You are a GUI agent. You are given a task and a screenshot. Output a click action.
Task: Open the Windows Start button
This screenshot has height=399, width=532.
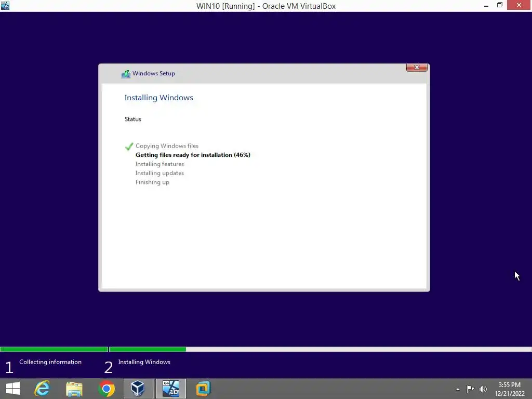pos(13,389)
